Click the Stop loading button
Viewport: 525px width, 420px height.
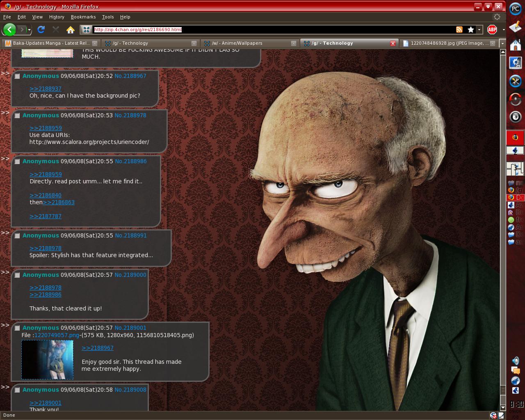[x=56, y=30]
